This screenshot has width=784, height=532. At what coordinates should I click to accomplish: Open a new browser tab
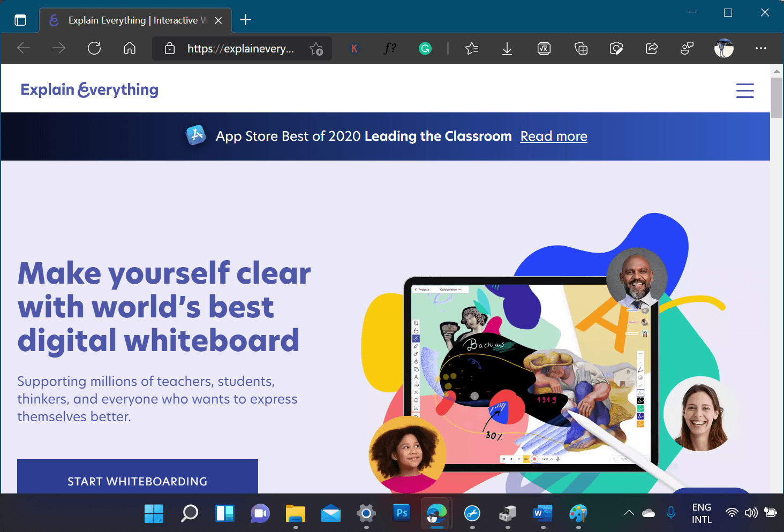(x=246, y=20)
